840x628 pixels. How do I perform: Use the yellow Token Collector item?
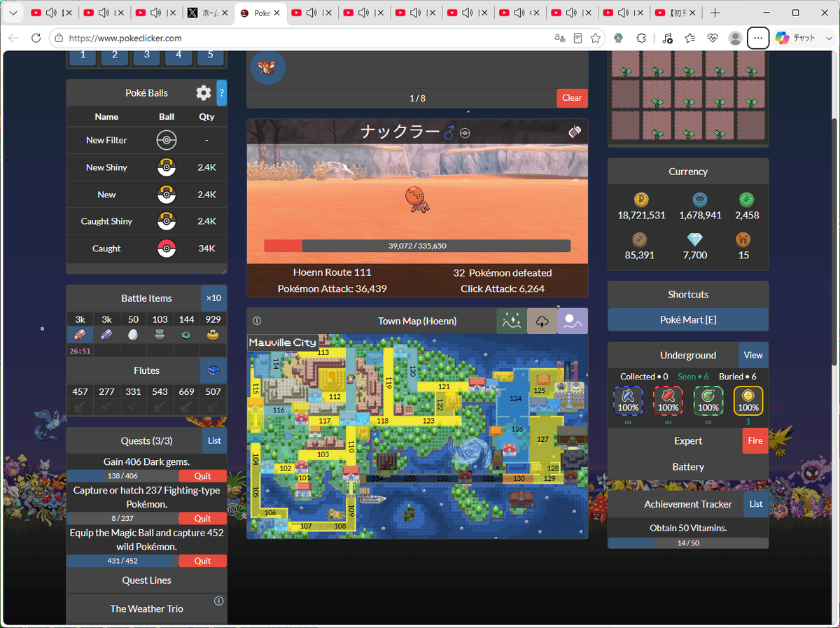click(213, 335)
